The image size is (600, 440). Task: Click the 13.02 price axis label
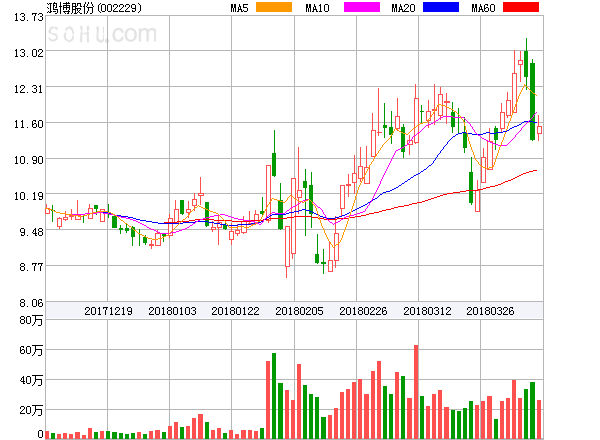pos(29,53)
